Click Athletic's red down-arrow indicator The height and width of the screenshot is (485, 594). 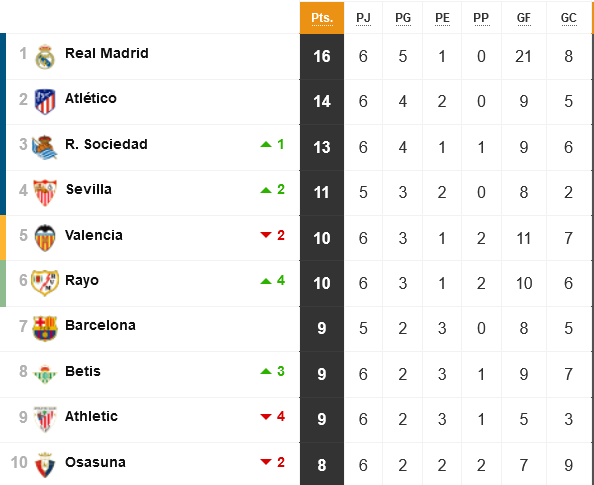(266, 417)
